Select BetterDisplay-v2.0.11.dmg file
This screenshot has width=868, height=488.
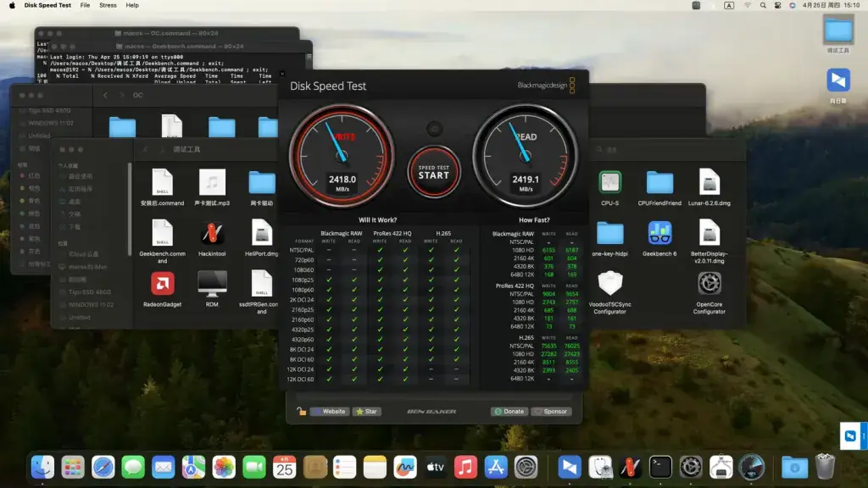[709, 241]
